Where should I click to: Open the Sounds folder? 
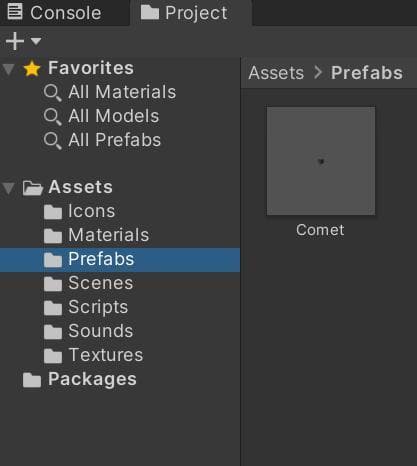click(120, 332)
